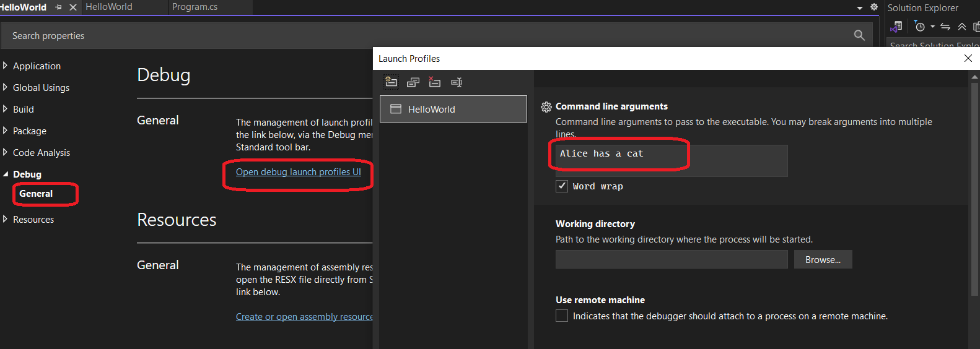Click the pending changes filter clock icon
The height and width of the screenshot is (349, 980).
pyautogui.click(x=920, y=27)
